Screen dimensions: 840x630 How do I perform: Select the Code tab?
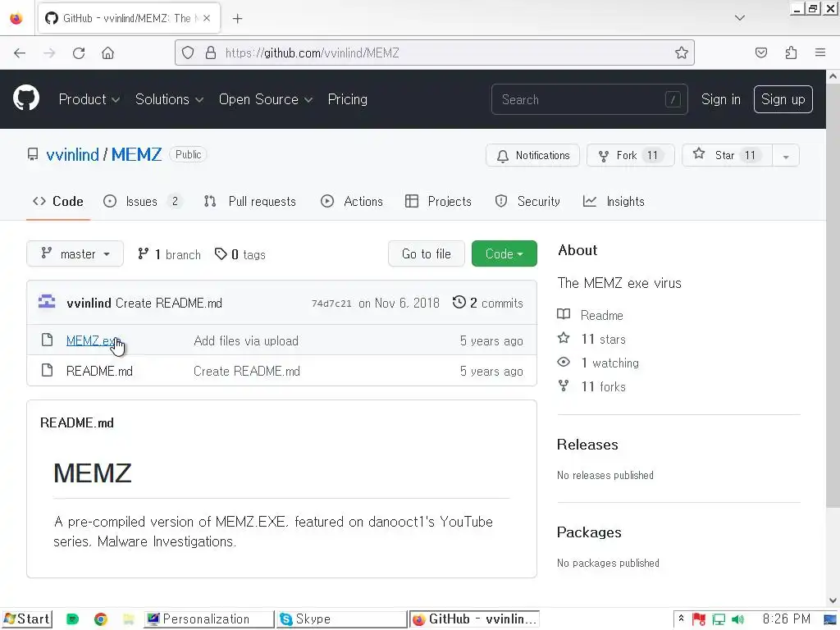[58, 202]
